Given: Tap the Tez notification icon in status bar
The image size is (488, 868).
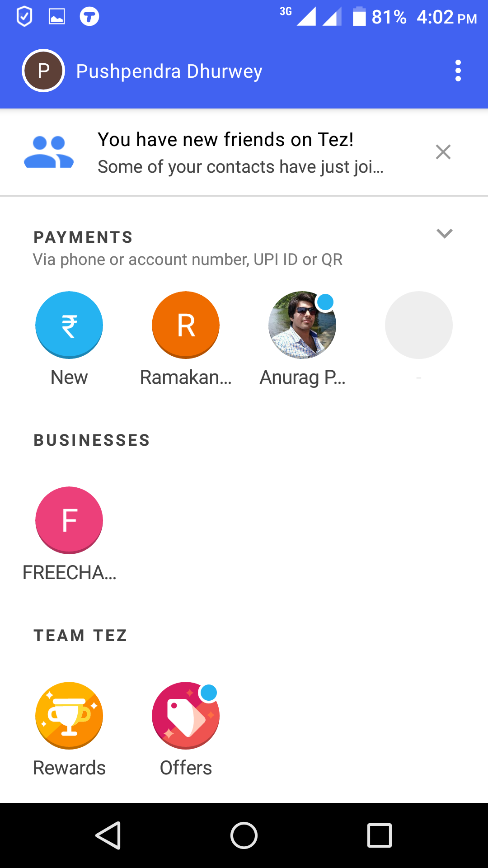Looking at the screenshot, I should click(89, 17).
